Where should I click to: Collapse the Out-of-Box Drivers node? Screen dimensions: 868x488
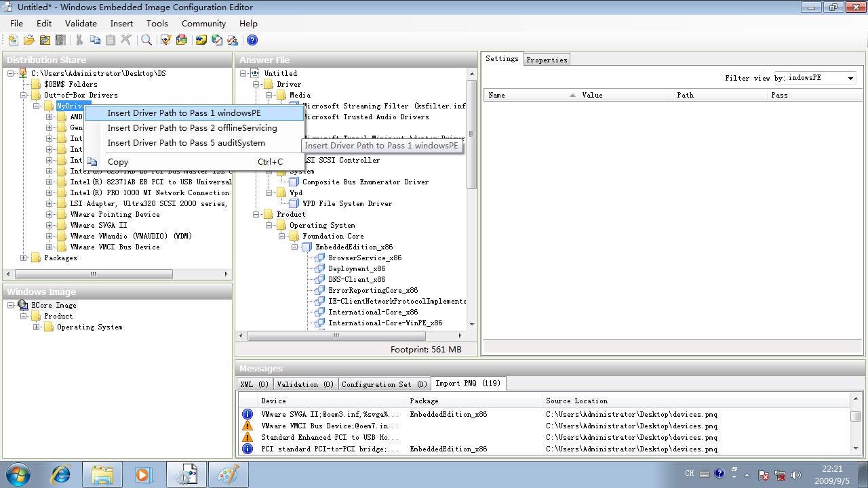coord(24,95)
